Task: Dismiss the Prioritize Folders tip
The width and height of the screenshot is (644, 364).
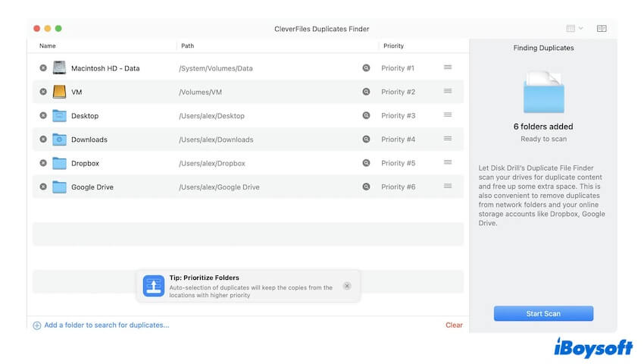Action: coord(347,286)
